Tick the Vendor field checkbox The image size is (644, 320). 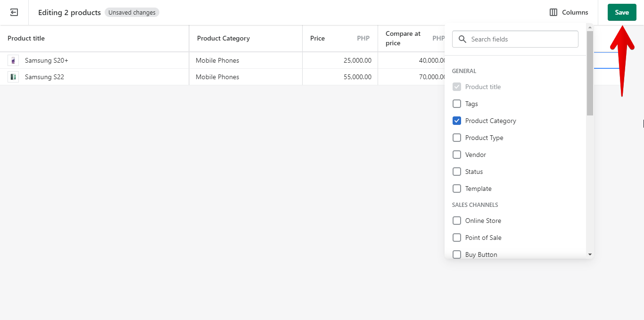point(457,155)
